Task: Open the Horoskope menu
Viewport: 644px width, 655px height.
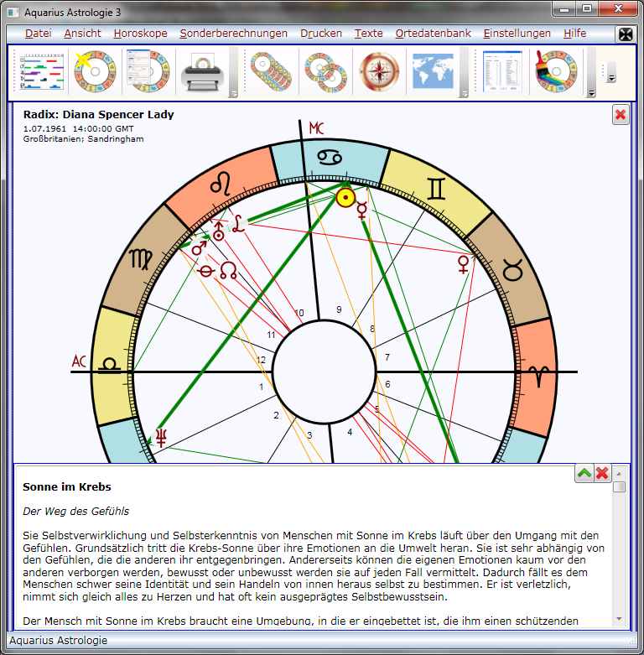Action: [140, 34]
